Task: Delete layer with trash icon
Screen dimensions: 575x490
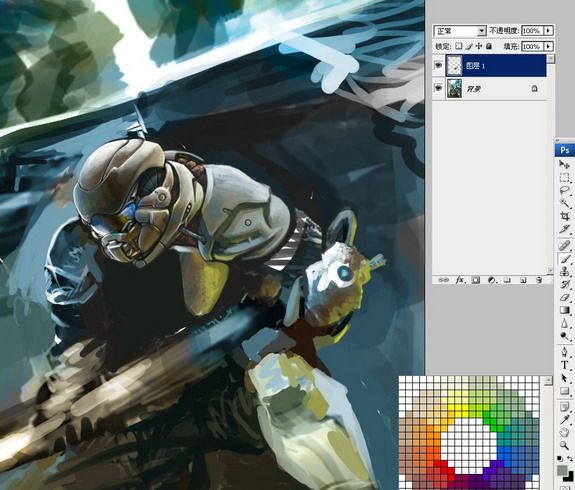Action: point(539,280)
